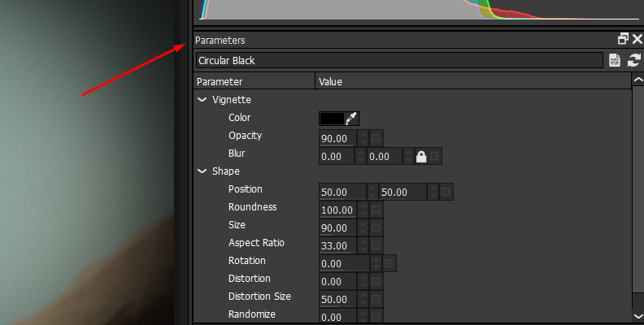
Task: Click the Position X value field
Action: (342, 192)
